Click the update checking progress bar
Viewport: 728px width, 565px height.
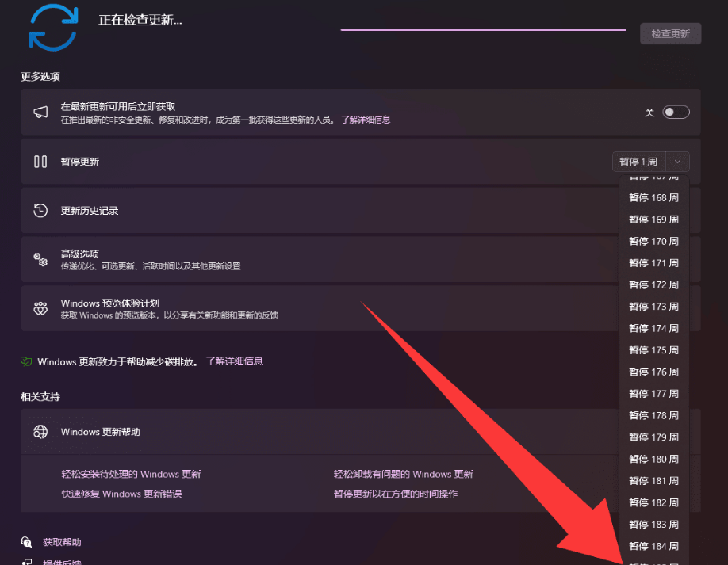(x=483, y=29)
